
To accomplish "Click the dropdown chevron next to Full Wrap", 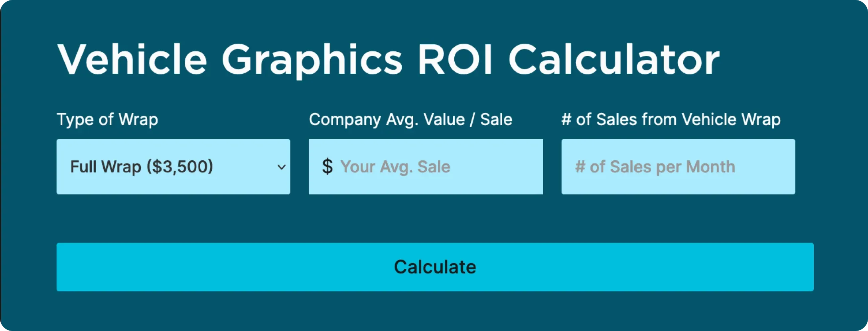I will (x=281, y=167).
